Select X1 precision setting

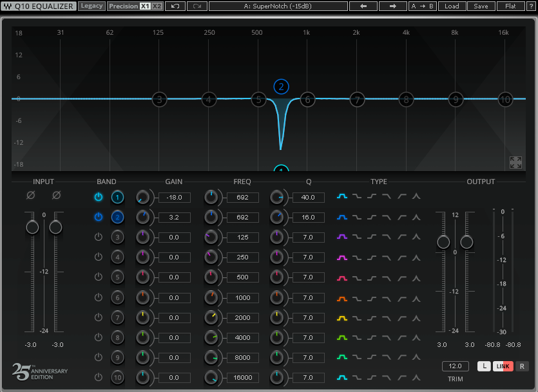[145, 6]
